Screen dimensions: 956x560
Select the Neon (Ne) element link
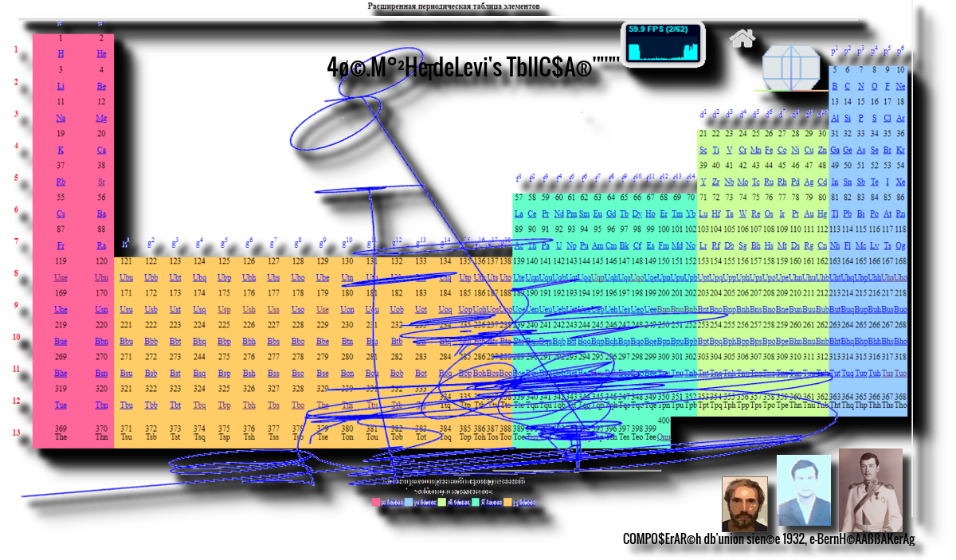[x=900, y=86]
